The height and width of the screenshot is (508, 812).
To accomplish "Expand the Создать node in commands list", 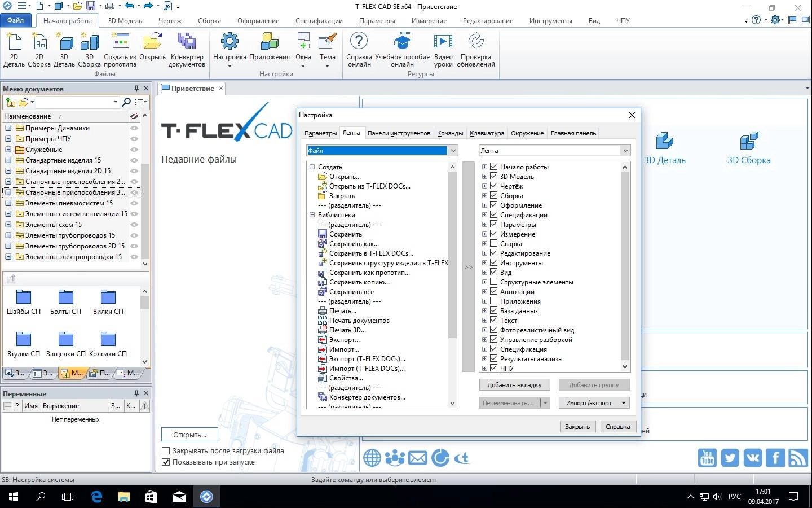I will 312,167.
